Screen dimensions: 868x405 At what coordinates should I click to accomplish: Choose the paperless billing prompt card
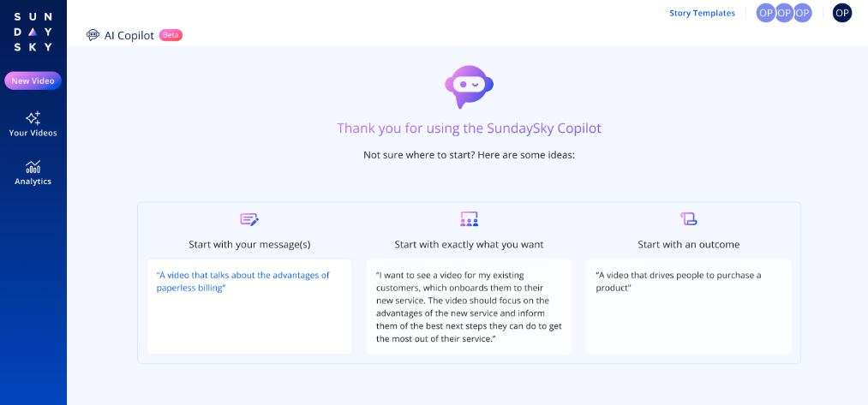(249, 306)
